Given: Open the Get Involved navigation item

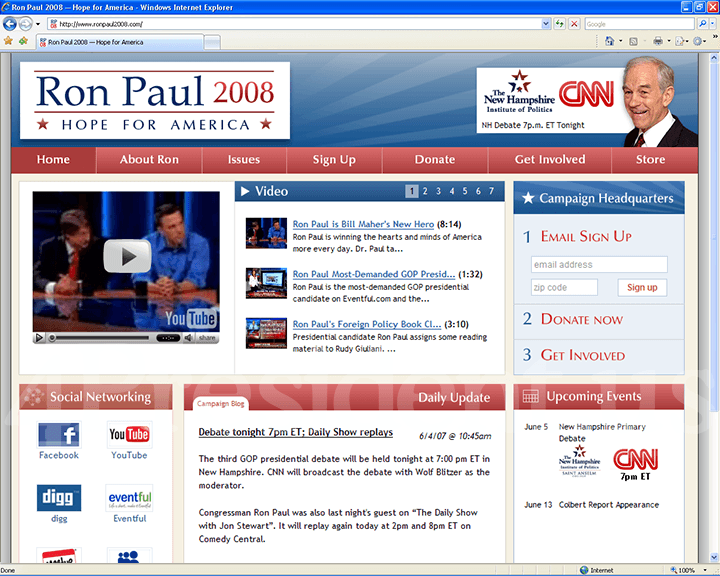Looking at the screenshot, I should coord(550,160).
